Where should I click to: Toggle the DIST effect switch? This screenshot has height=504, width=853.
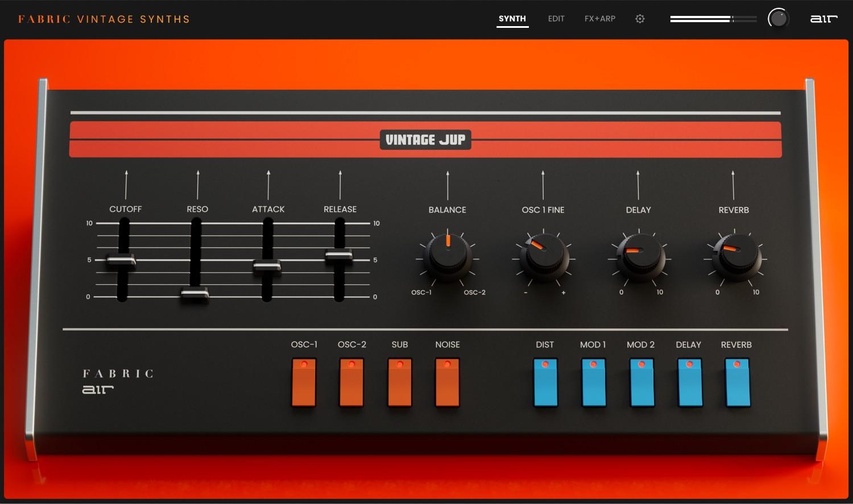[545, 382]
